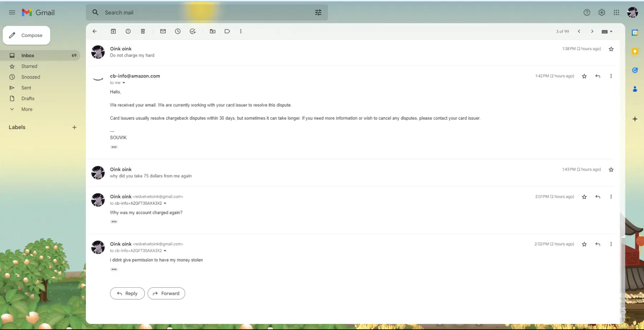Viewport: 644px width, 330px height.
Task: Expand recipient details under cb-info@amazon.com
Action: [x=124, y=83]
